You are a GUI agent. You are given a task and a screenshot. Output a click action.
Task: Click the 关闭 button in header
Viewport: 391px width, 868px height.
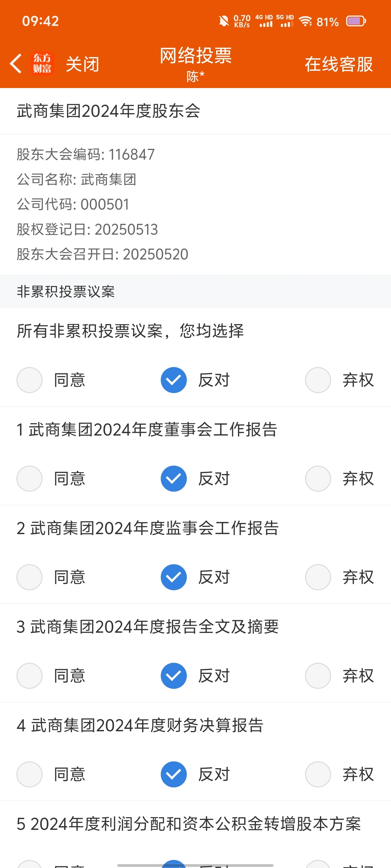pos(82,64)
